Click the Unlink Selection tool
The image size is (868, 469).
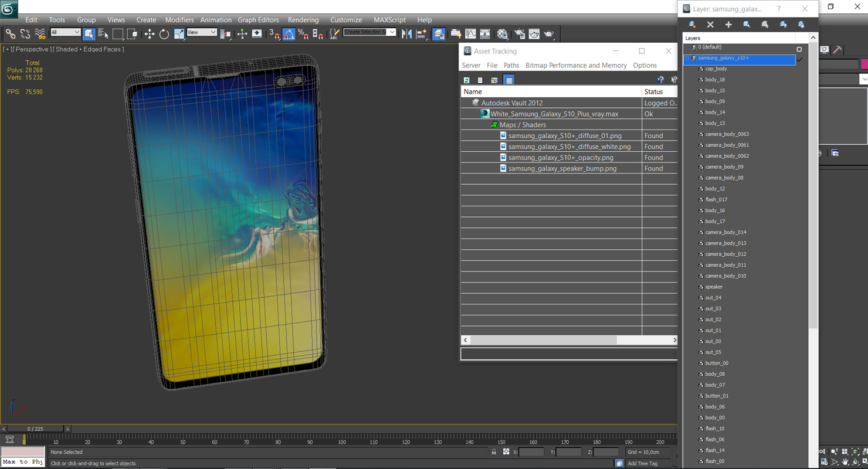(25, 34)
